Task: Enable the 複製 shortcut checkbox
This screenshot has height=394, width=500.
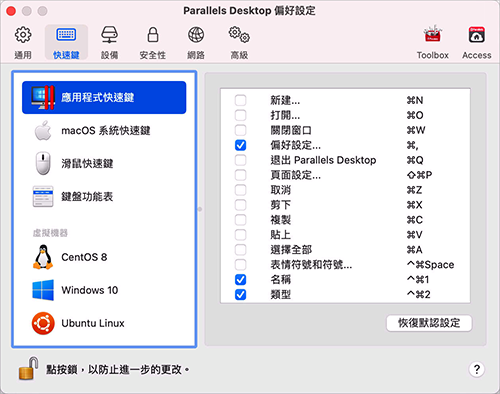Action: coord(240,220)
